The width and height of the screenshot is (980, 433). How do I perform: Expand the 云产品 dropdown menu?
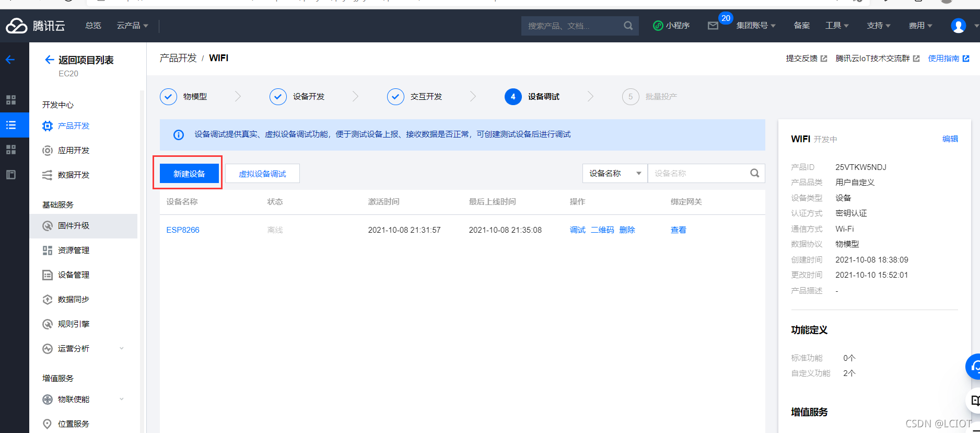(132, 26)
